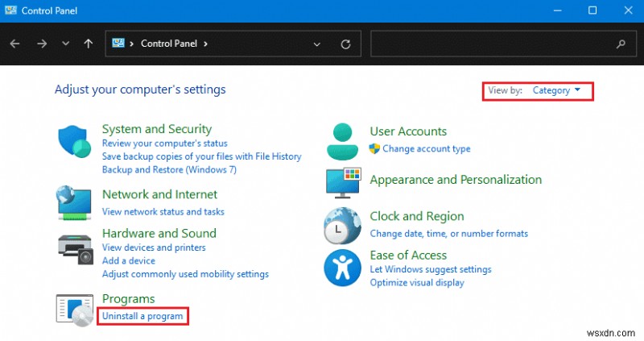Click the Control Panel title bar icon
Viewport: 644px width, 341px height.
(10, 10)
